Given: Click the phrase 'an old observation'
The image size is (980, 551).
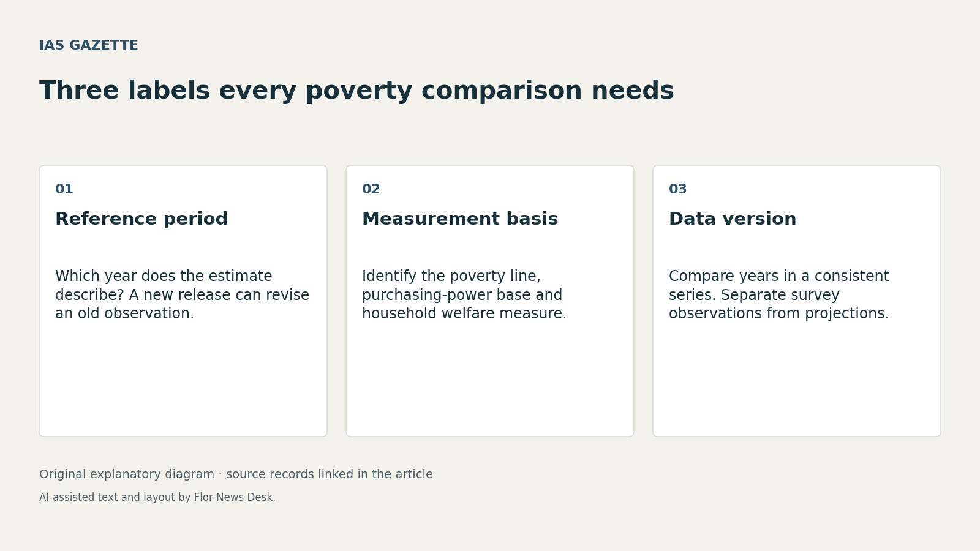Looking at the screenshot, I should [123, 314].
